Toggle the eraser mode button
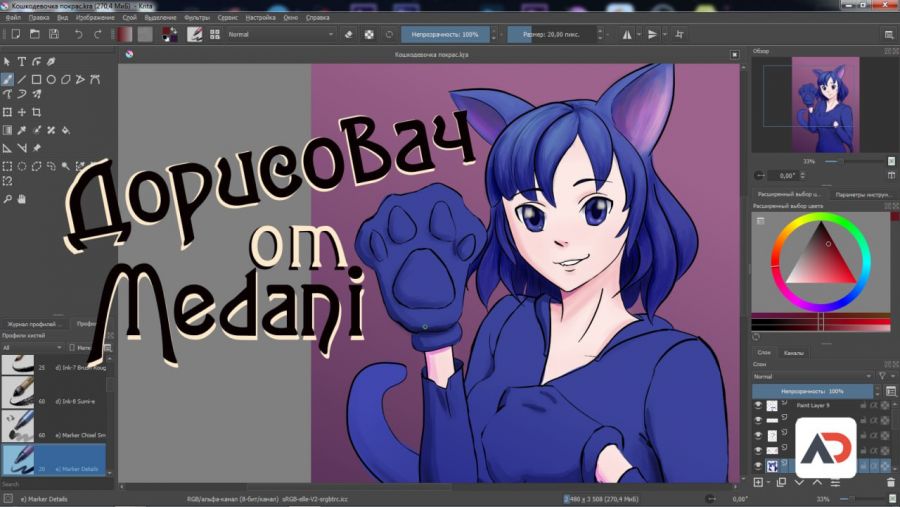900x507 pixels. (348, 34)
